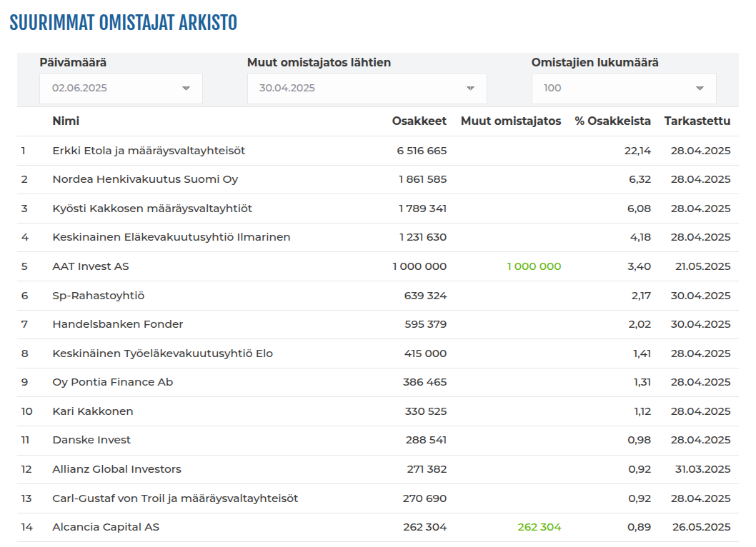
Task: Click AAT Invest AS owner name
Action: (91, 266)
